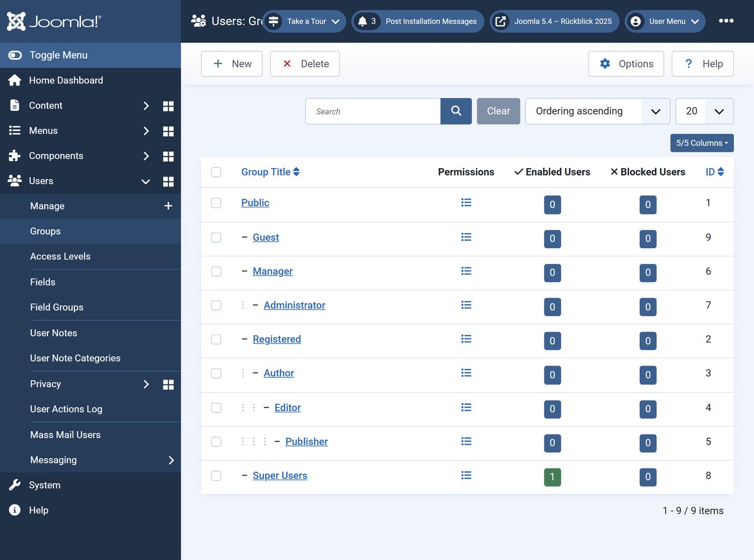This screenshot has width=754, height=560.
Task: Click the search magnifier button
Action: [456, 111]
